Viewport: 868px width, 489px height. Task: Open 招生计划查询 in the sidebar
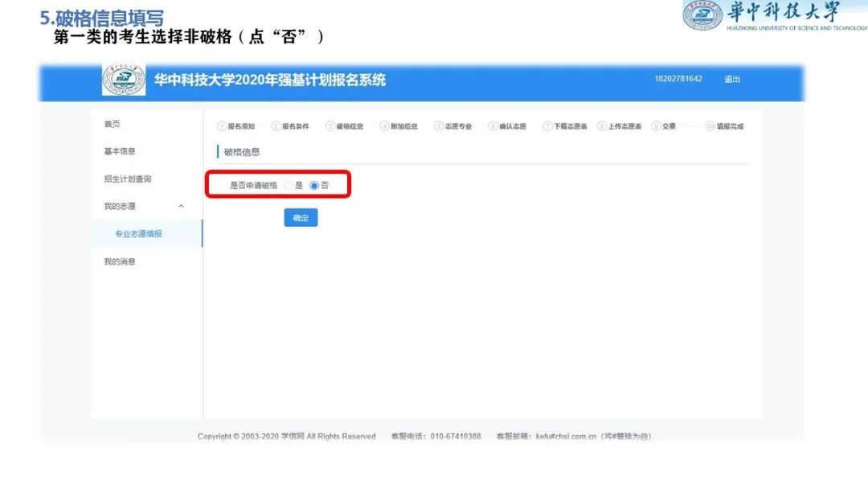point(127,179)
